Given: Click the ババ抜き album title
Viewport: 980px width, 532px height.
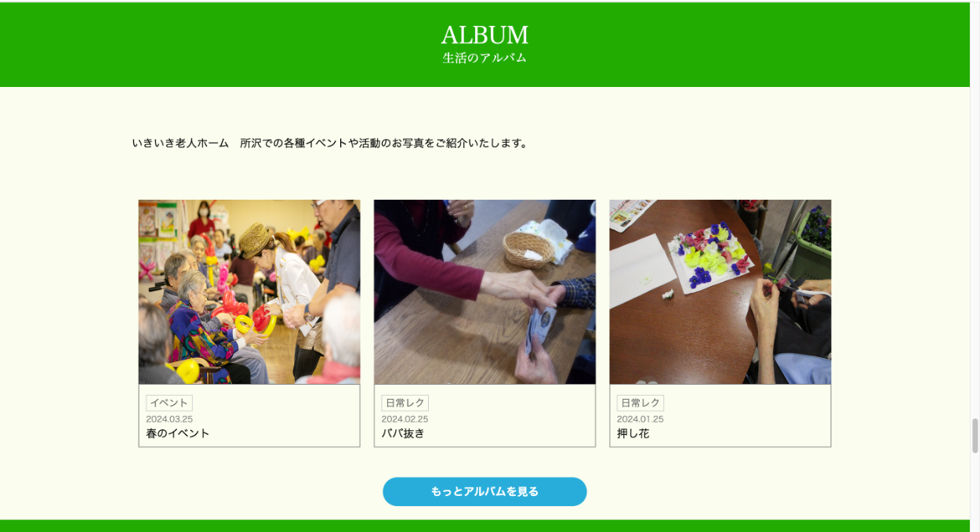Looking at the screenshot, I should [x=403, y=433].
